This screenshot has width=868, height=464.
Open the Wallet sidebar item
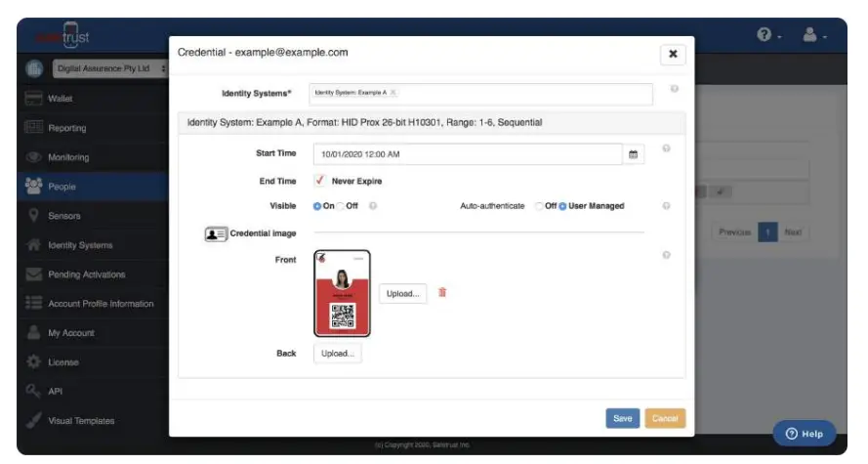click(x=93, y=99)
